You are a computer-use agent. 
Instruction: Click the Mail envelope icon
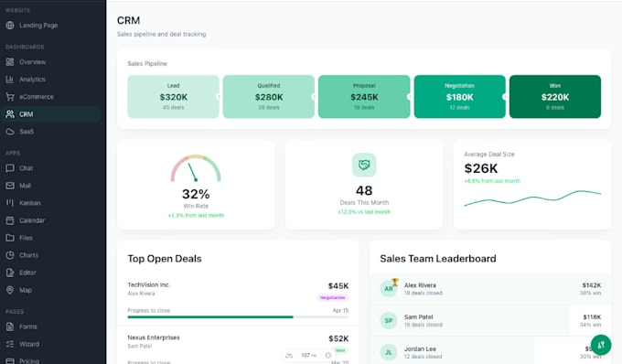point(10,186)
